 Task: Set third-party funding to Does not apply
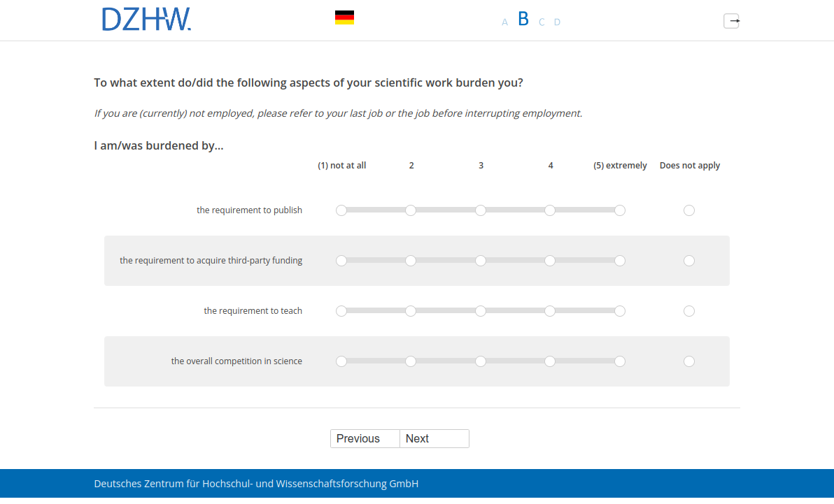coord(689,261)
